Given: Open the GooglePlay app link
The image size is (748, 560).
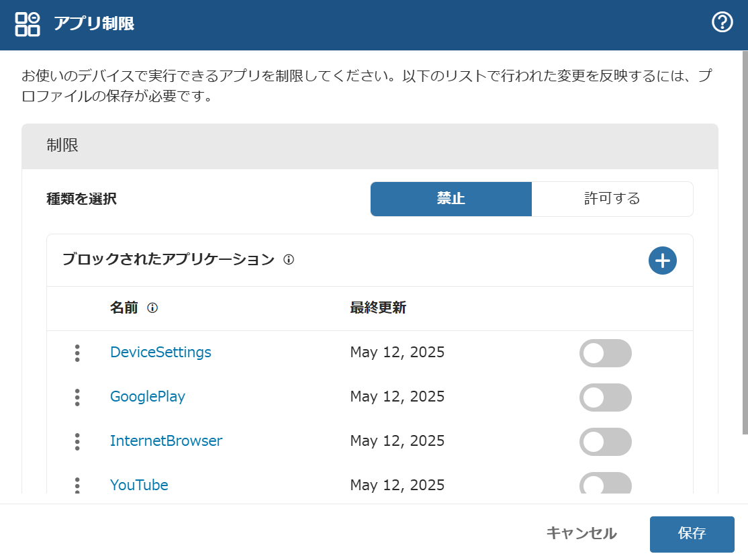Looking at the screenshot, I should click(x=148, y=396).
